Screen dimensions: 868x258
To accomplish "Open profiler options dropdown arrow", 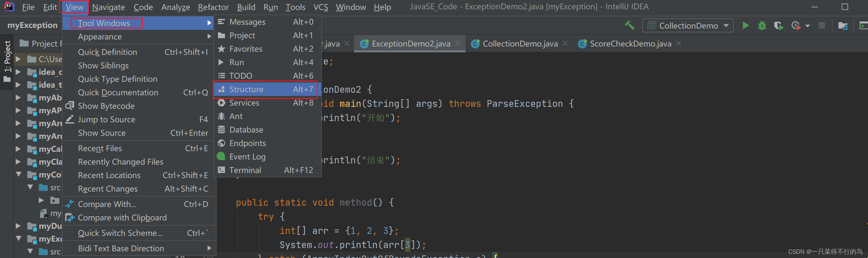I will tap(808, 26).
